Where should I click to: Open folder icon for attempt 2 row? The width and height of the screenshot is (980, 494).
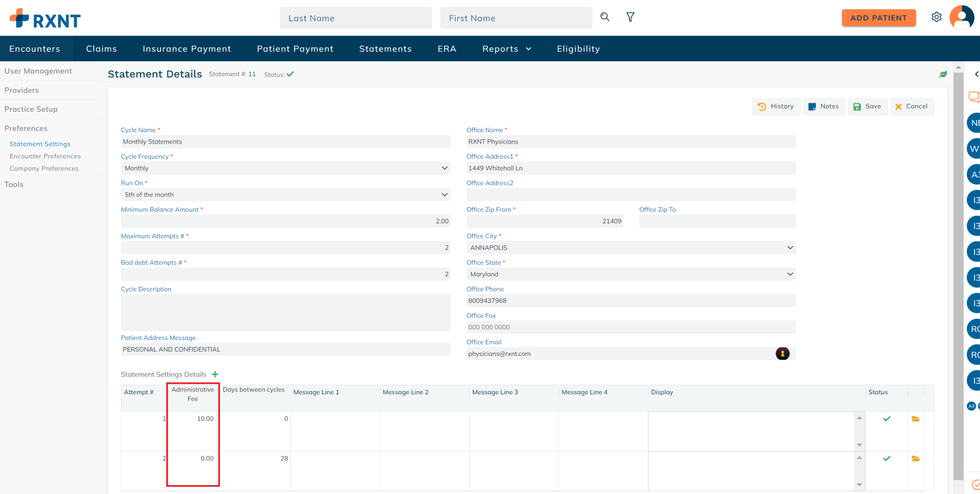[x=916, y=459]
